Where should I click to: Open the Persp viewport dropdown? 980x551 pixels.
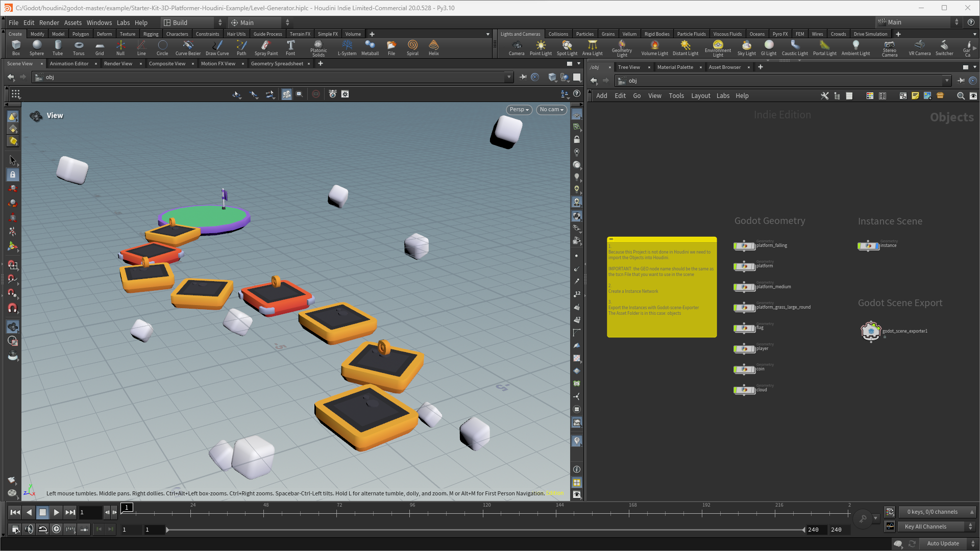(519, 110)
